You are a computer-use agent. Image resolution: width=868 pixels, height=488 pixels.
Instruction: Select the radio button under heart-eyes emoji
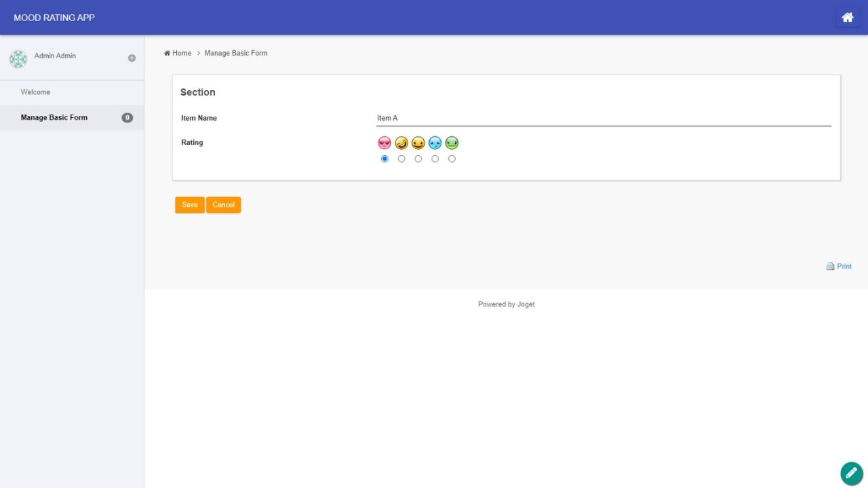coord(384,159)
